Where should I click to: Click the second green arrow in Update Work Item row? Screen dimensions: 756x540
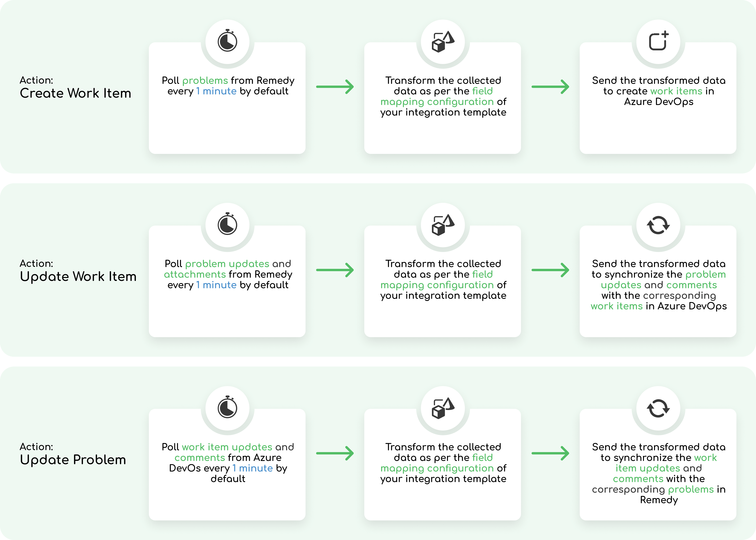pyautogui.click(x=551, y=270)
